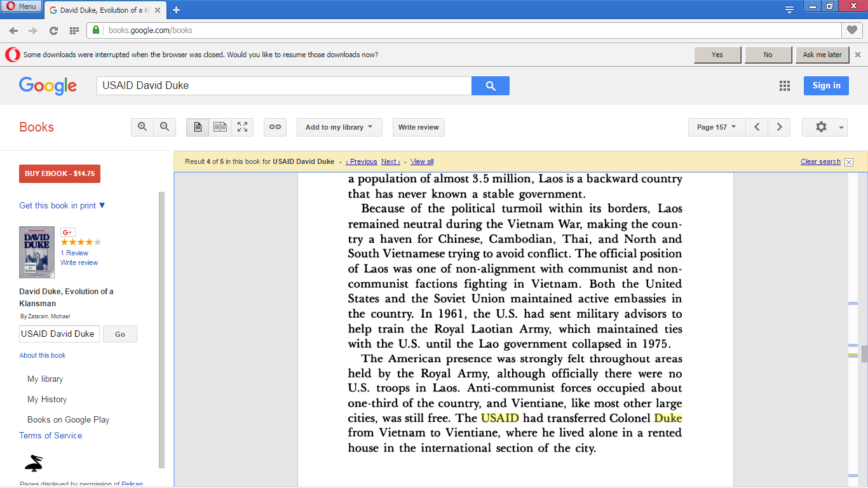The width and height of the screenshot is (868, 488).
Task: Click the author line By Zatarain, Michael
Action: 44,316
